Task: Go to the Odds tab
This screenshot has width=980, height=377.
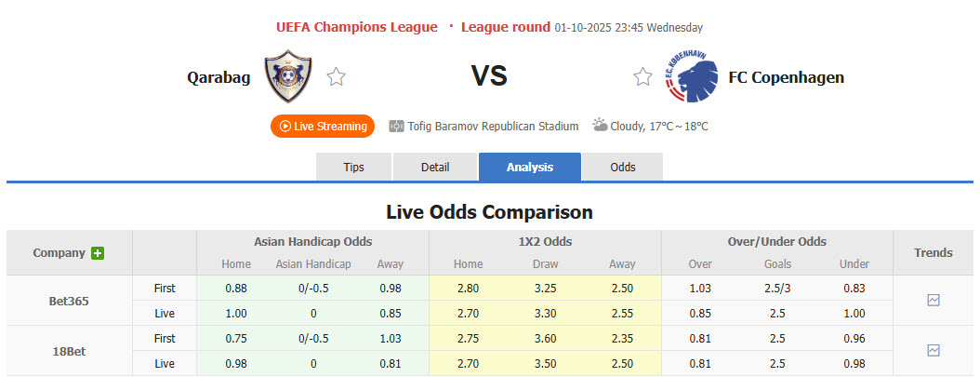Action: pos(623,168)
